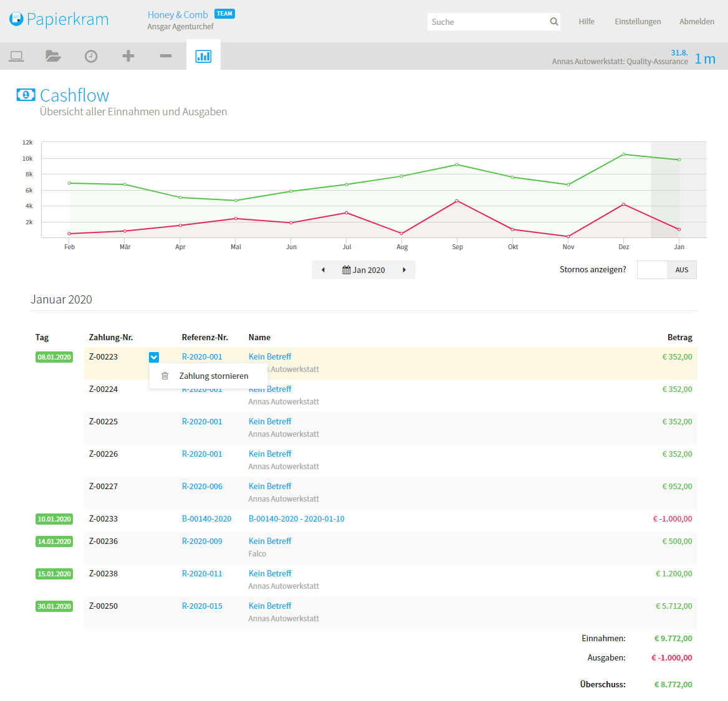Click Abmelden to log out
Image resolution: width=728 pixels, height=701 pixels.
[x=696, y=21]
